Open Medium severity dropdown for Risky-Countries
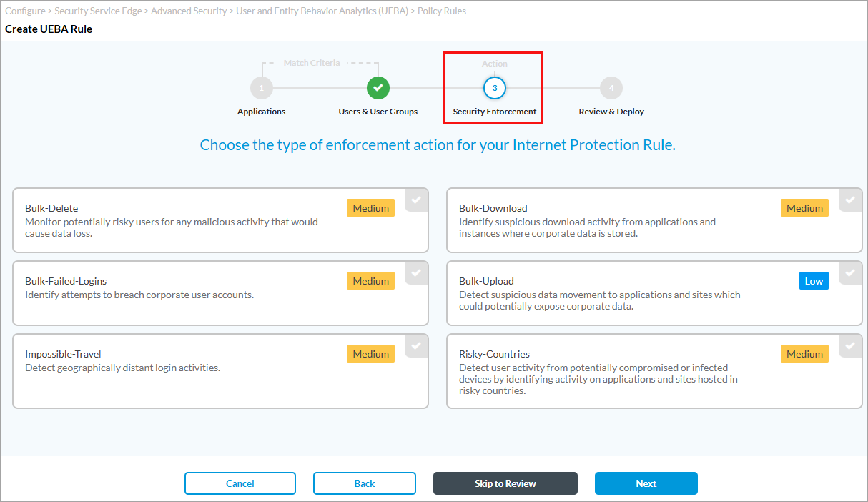Image resolution: width=868 pixels, height=502 pixels. [x=804, y=354]
